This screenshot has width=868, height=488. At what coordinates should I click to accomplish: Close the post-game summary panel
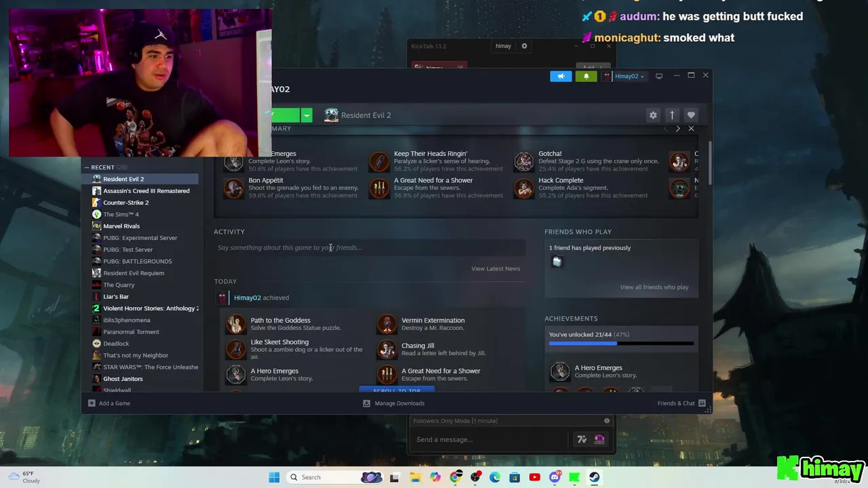[691, 128]
